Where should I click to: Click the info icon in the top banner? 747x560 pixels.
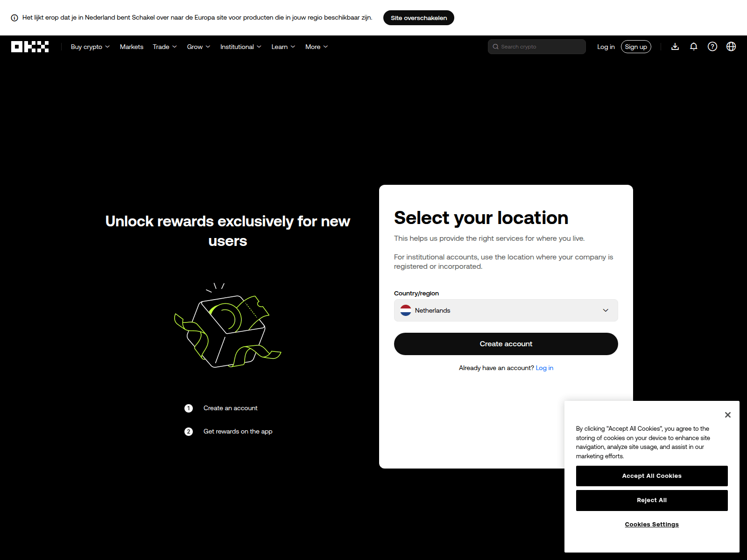click(x=15, y=17)
